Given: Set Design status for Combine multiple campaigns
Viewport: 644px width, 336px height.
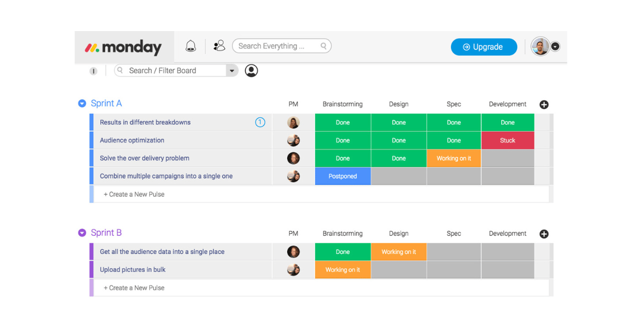Looking at the screenshot, I should coord(399,176).
